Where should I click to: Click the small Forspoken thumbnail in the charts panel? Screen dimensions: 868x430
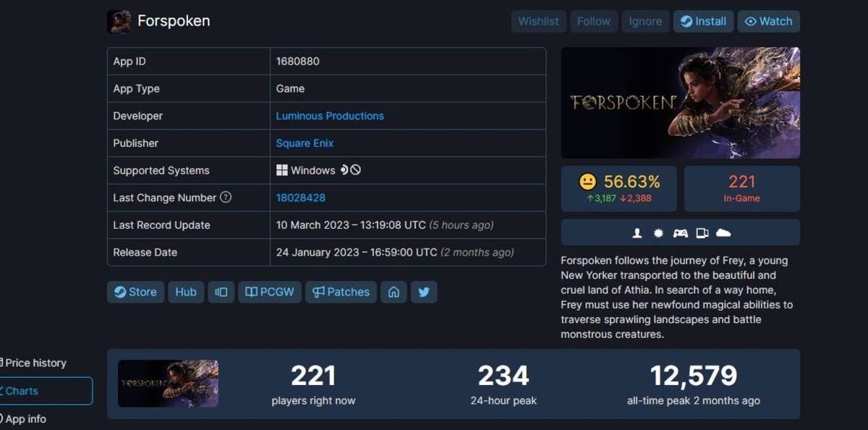pos(168,384)
